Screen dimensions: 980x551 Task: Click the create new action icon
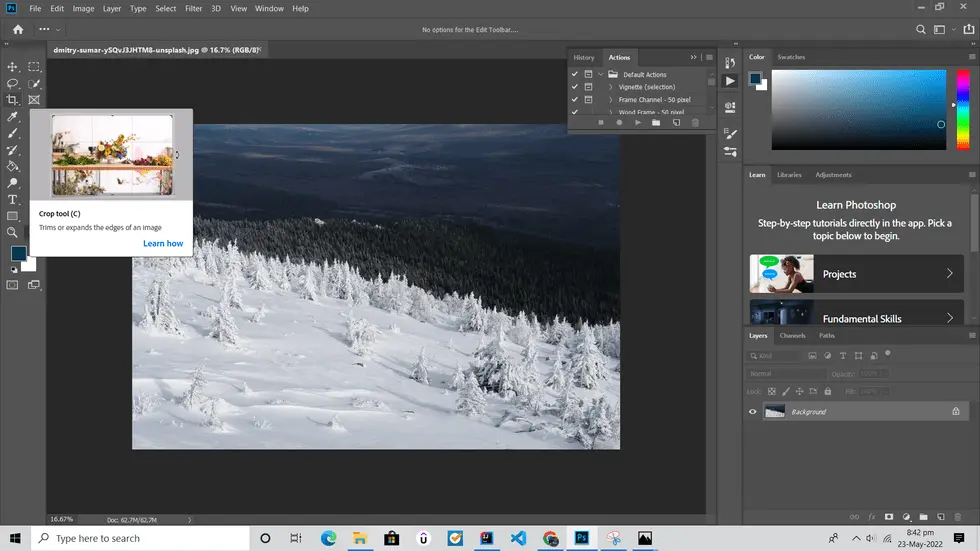pos(676,122)
